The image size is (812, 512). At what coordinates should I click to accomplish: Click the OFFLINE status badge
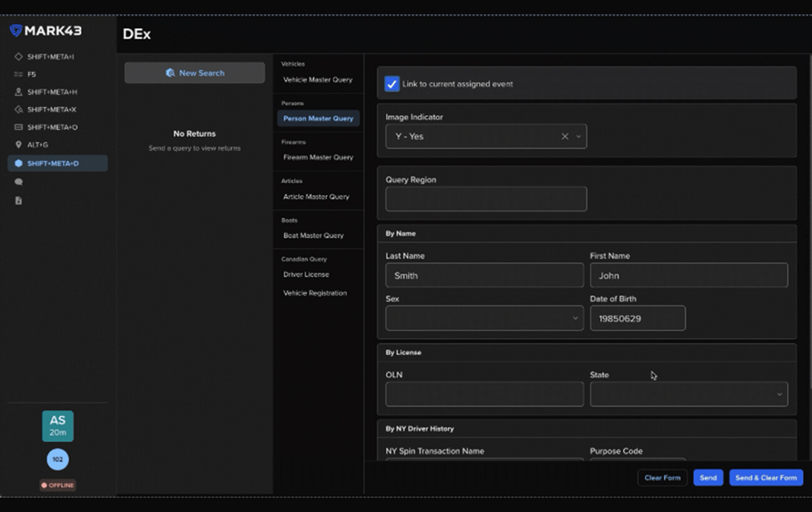[57, 485]
